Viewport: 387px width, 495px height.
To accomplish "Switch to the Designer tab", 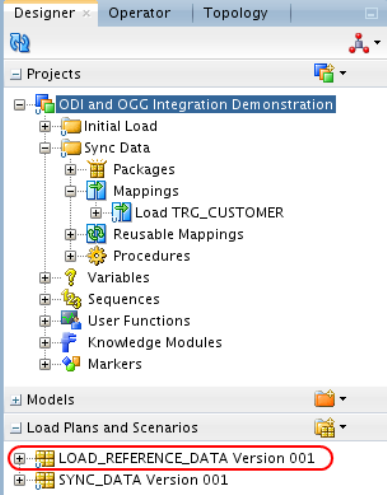I will [44, 13].
